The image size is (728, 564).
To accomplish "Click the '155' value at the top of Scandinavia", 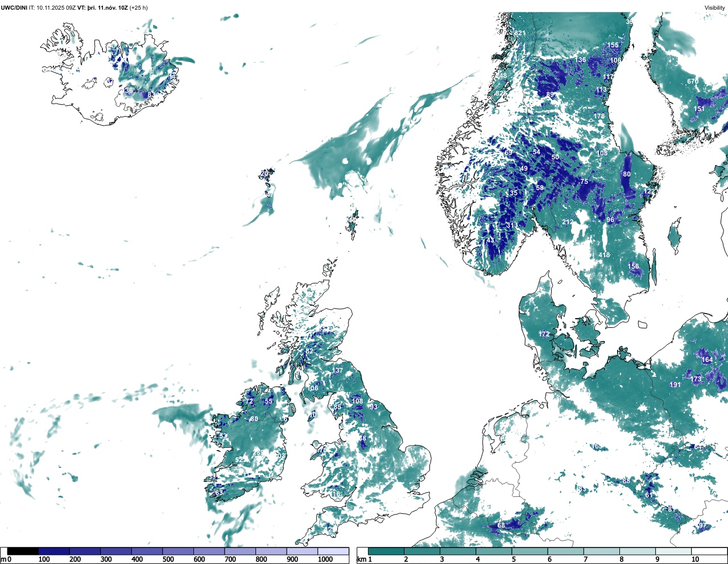I will point(613,45).
